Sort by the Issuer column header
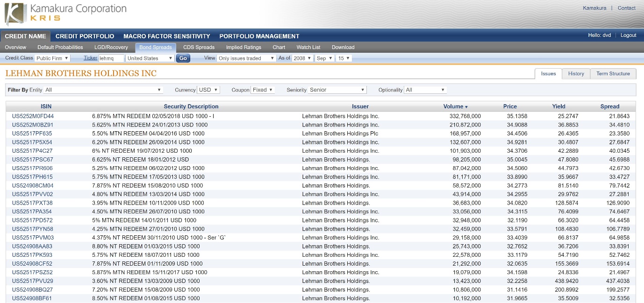644x303 pixels. click(360, 106)
